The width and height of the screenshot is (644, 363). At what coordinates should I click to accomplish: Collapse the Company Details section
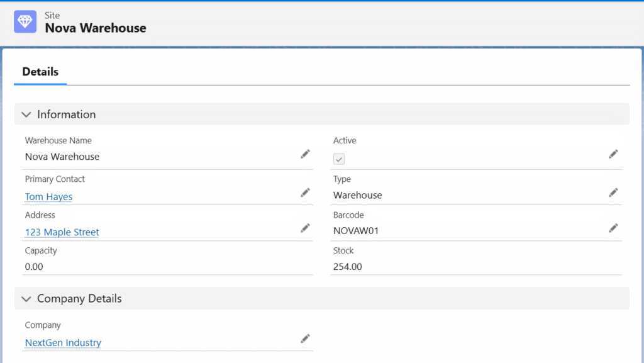(x=26, y=299)
